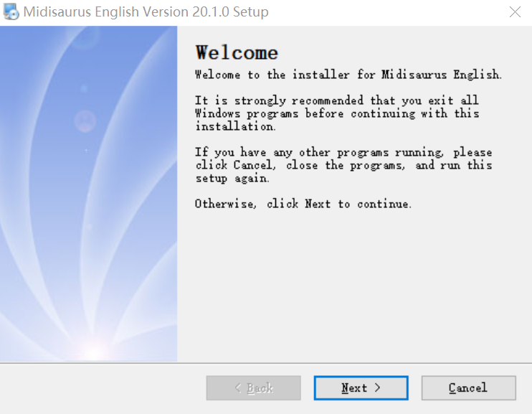This screenshot has width=532, height=414.
Task: Close the Setup window
Action: click(515, 12)
